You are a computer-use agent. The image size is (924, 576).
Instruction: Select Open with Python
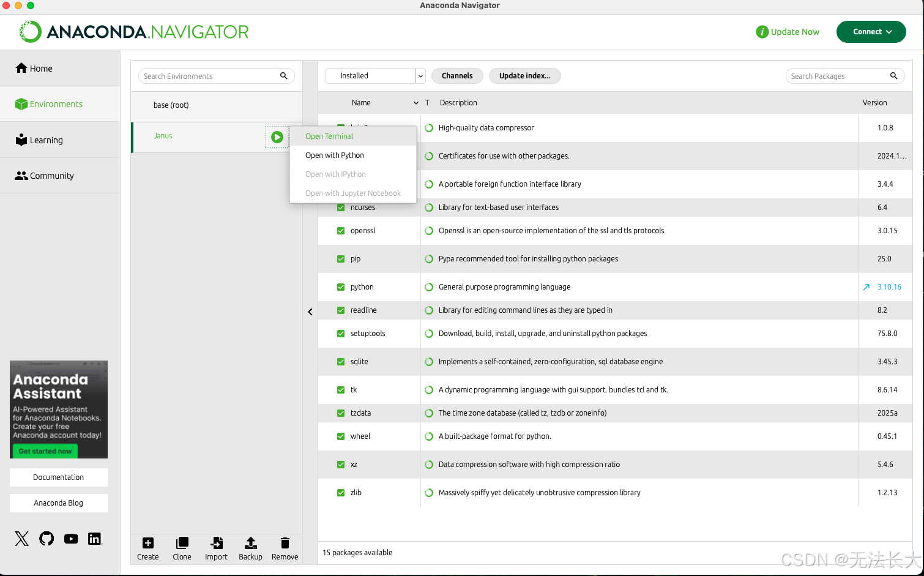point(353,155)
